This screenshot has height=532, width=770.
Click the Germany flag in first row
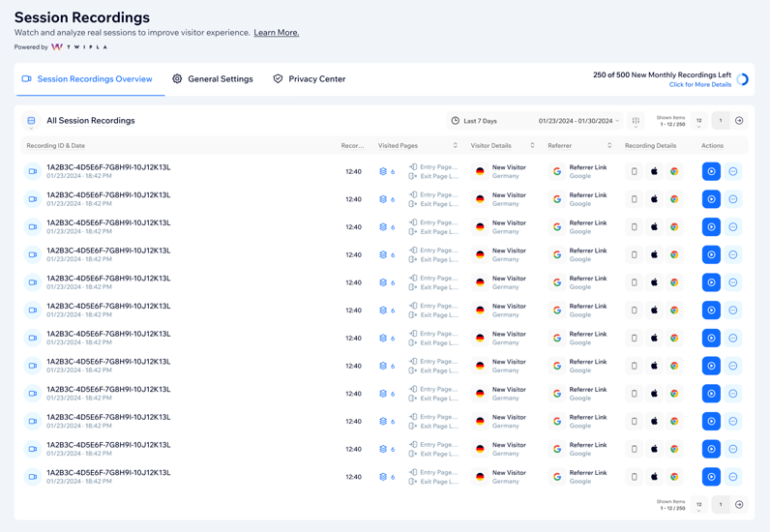coord(480,171)
